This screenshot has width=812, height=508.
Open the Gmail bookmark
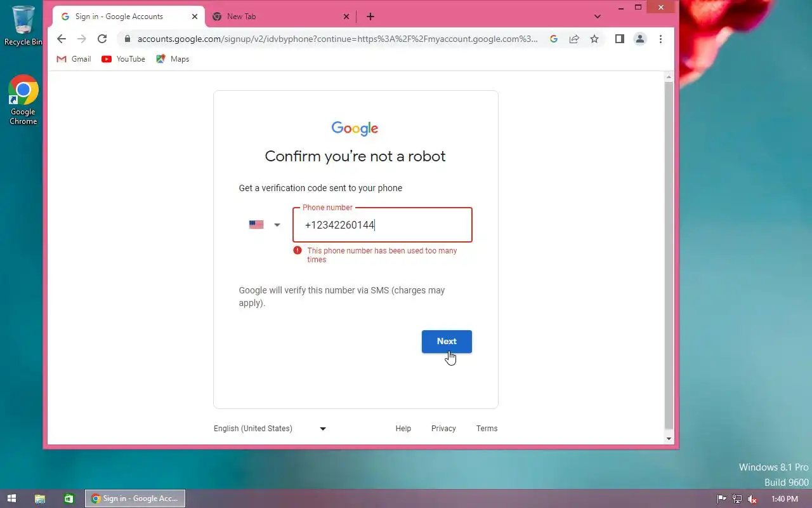[x=74, y=59]
